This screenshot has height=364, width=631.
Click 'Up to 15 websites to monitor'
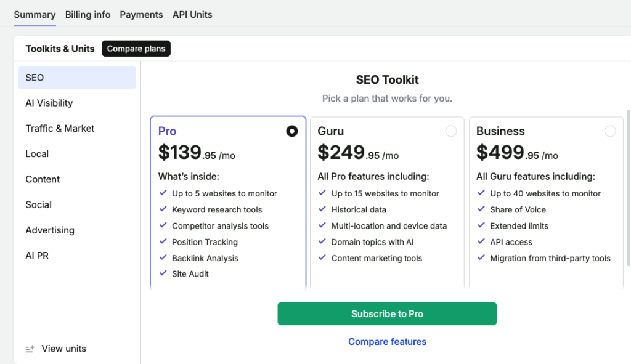(x=385, y=193)
